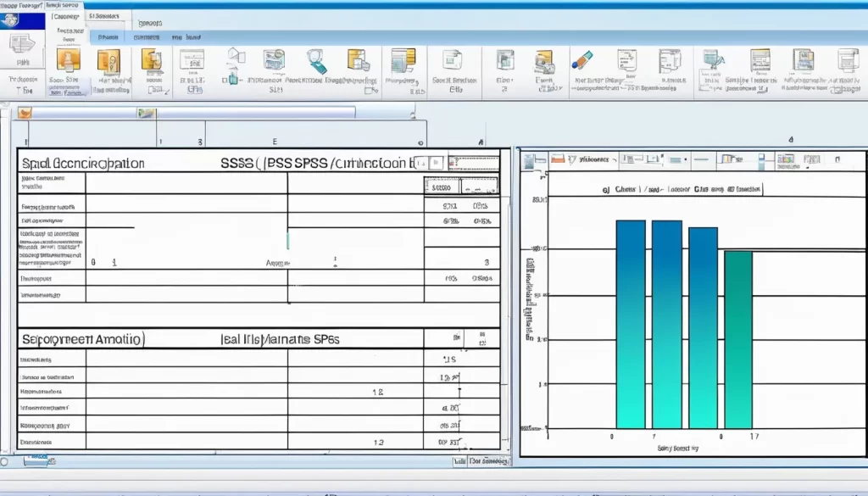Image resolution: width=868 pixels, height=496 pixels.
Task: Click the script document icon right of the eraser
Action: (x=627, y=60)
